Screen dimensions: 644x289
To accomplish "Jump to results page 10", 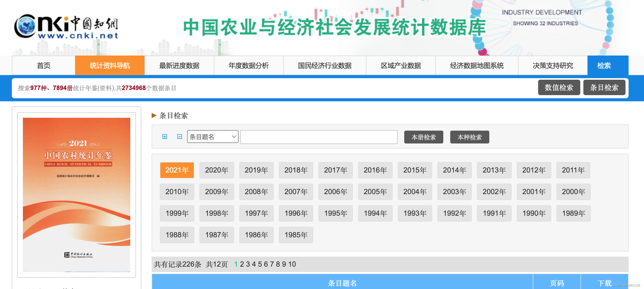I will [292, 264].
